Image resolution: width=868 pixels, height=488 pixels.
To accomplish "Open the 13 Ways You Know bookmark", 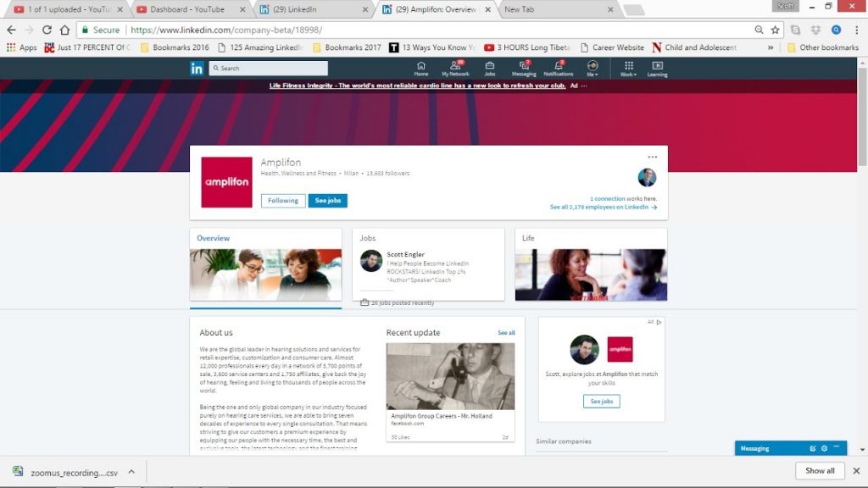I will pos(432,47).
